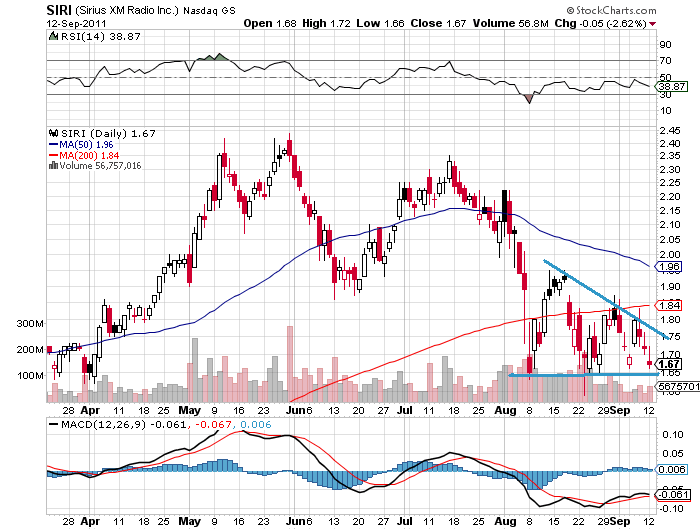The height and width of the screenshot is (530, 700).
Task: Click the Close 1.67 value in header
Action: (x=438, y=23)
